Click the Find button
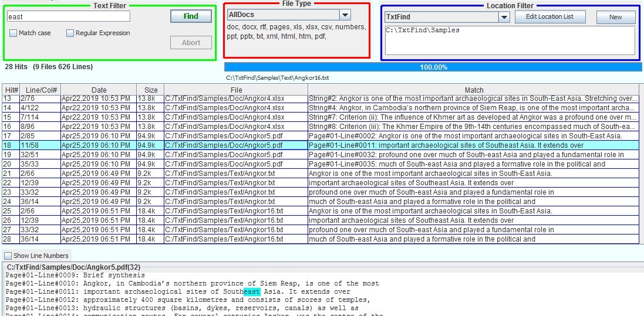 coord(191,16)
